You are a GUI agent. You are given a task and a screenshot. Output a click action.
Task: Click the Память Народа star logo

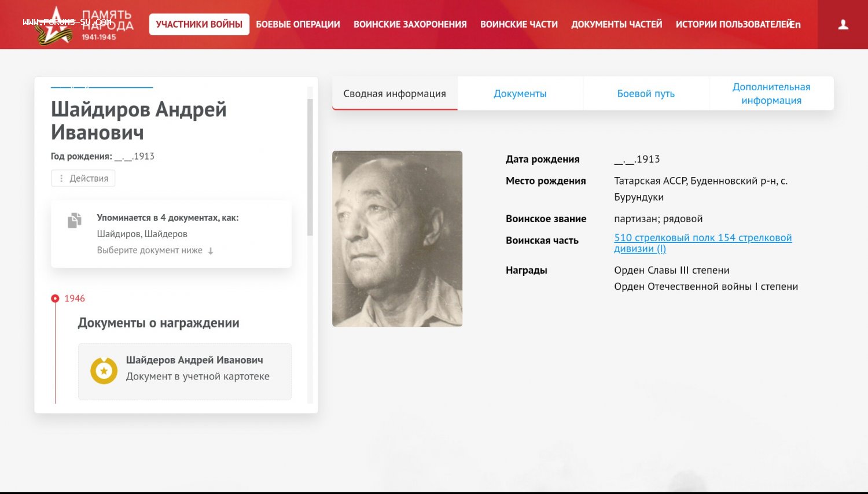tap(56, 25)
